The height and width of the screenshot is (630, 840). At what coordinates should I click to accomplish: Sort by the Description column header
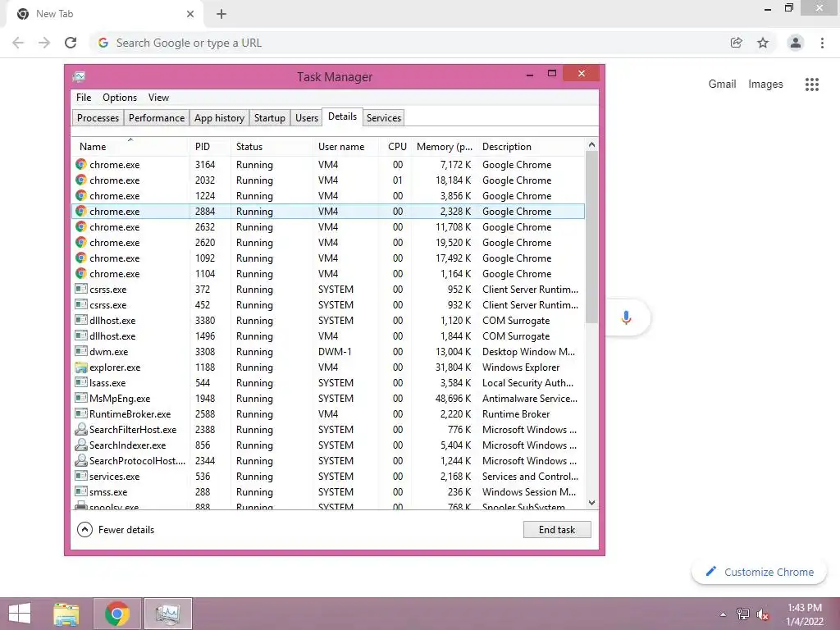[x=532, y=146]
